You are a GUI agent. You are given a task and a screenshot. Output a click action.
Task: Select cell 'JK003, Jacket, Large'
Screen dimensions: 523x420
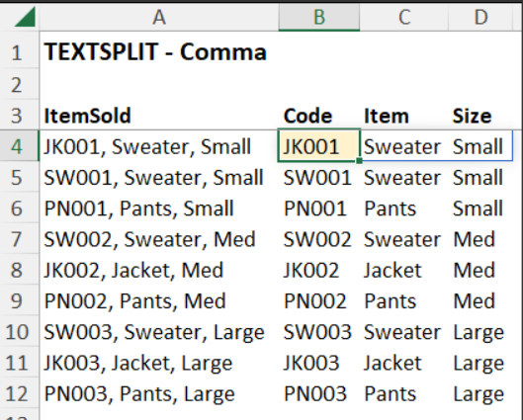point(159,363)
